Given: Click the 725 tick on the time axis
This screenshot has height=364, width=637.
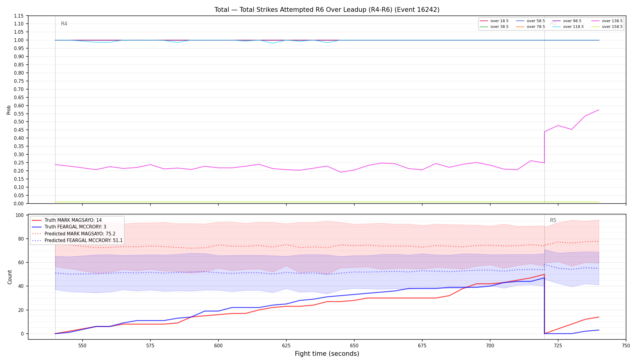Looking at the screenshot, I should [x=558, y=345].
